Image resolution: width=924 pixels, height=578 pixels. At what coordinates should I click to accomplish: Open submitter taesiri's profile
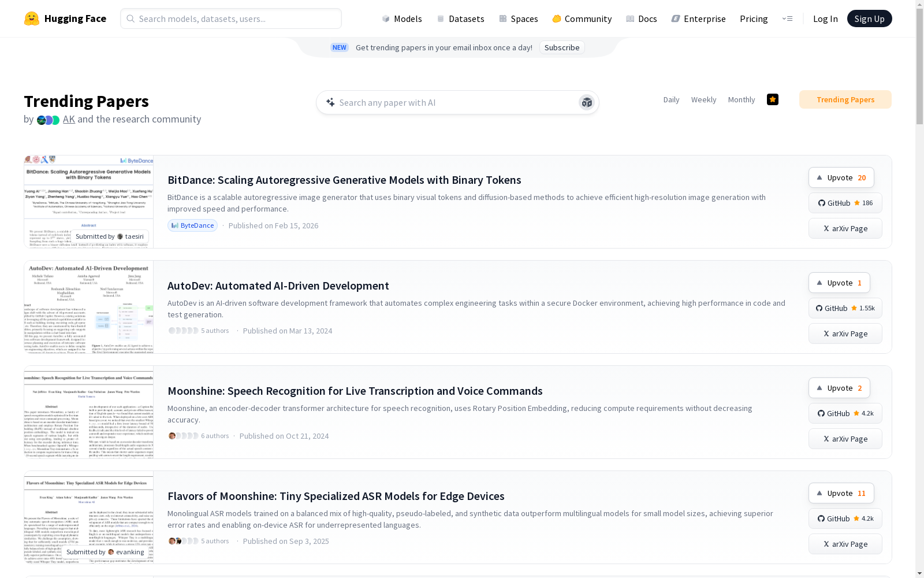tap(131, 236)
